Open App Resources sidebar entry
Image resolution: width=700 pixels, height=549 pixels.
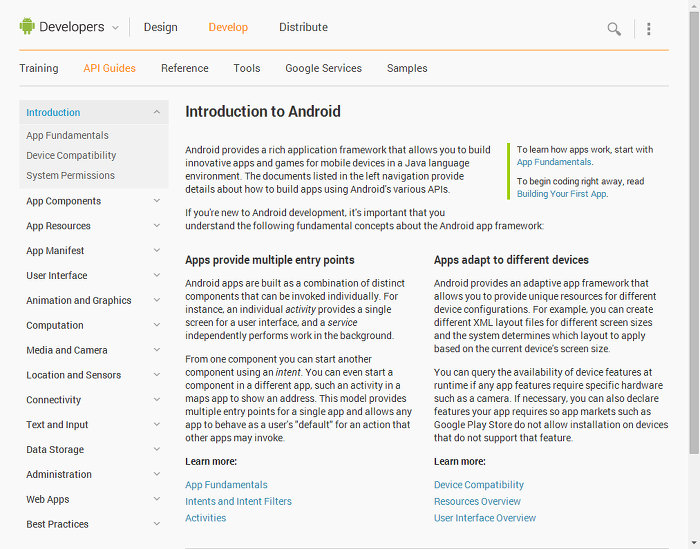point(58,226)
